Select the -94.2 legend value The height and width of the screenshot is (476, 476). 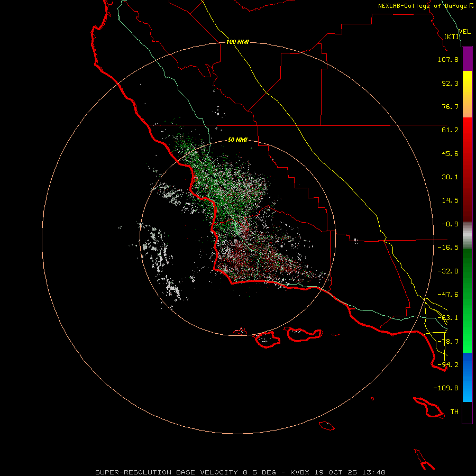click(x=448, y=365)
